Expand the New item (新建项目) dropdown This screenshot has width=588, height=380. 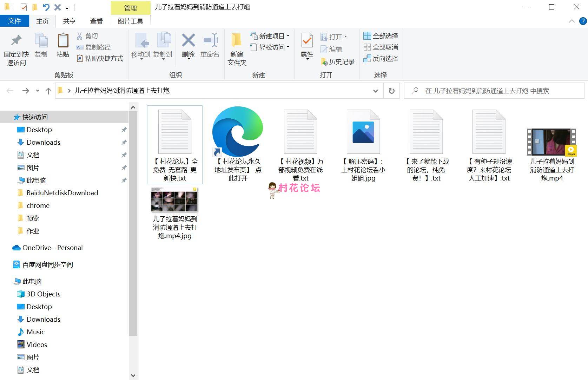coord(270,36)
